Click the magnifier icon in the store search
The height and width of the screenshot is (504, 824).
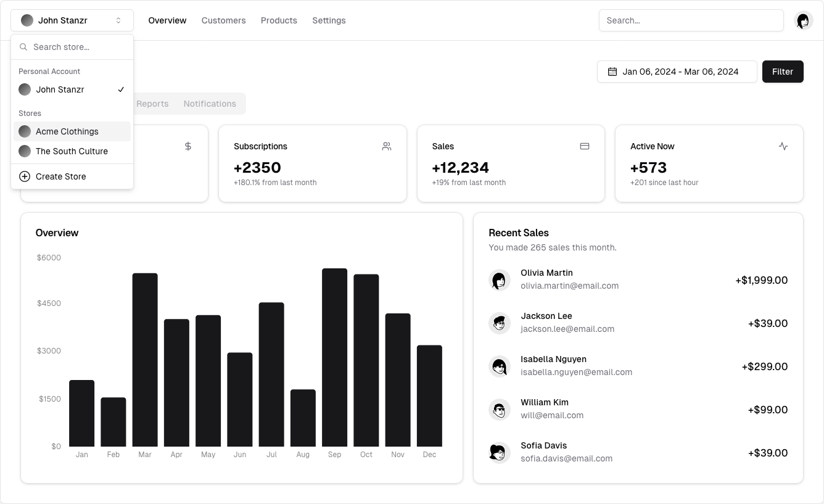[x=23, y=47]
